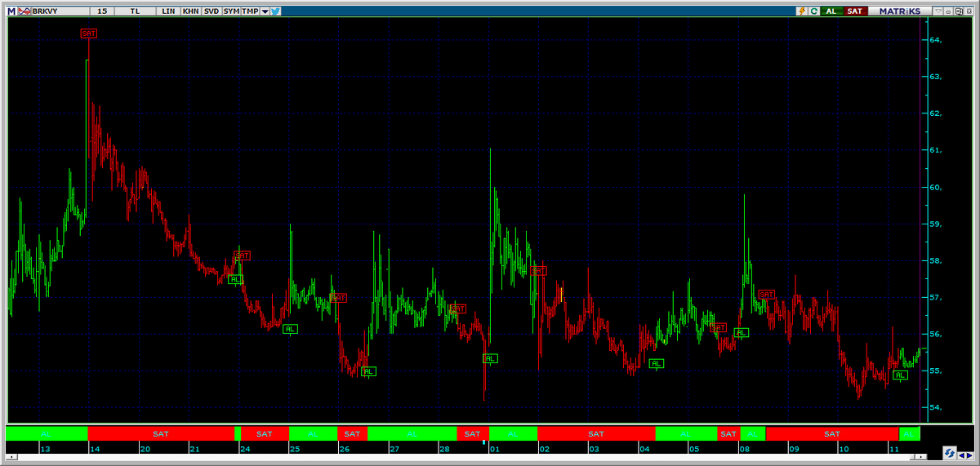Select the AL marker above date 11
This screenshot has height=466, width=980.
coord(900,375)
